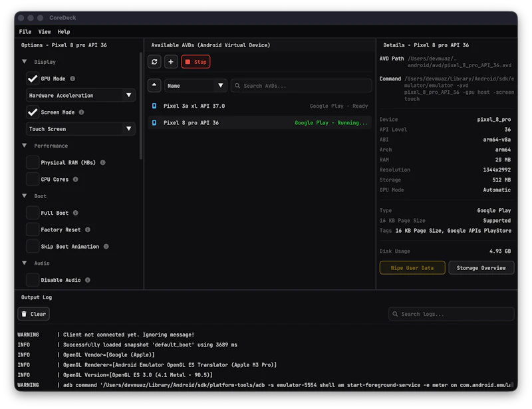Open the Name sort dropdown

tap(196, 86)
